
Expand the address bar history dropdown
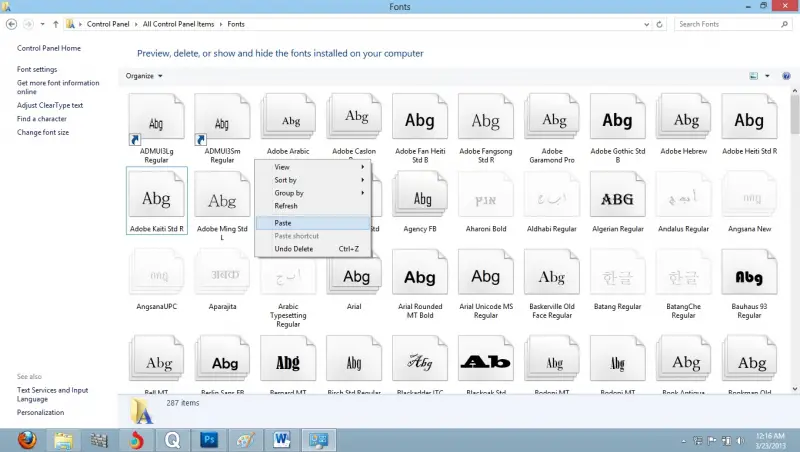(x=646, y=24)
